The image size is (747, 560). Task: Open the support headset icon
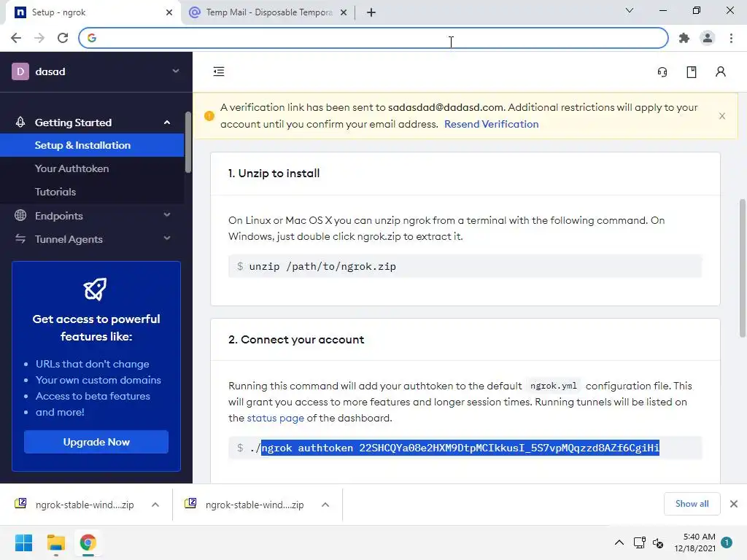click(x=662, y=72)
